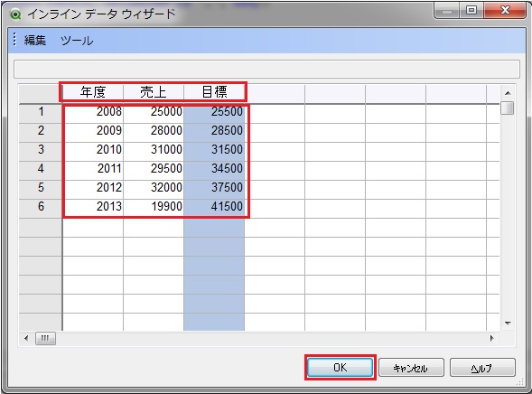Click the vertical scrollbar up arrow

coord(508,93)
